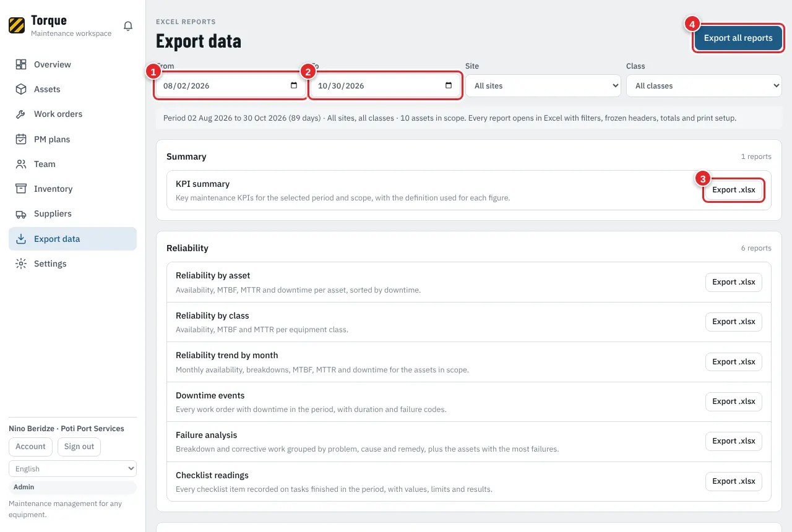Open the English language selector
This screenshot has width=792, height=532.
[x=72, y=469]
